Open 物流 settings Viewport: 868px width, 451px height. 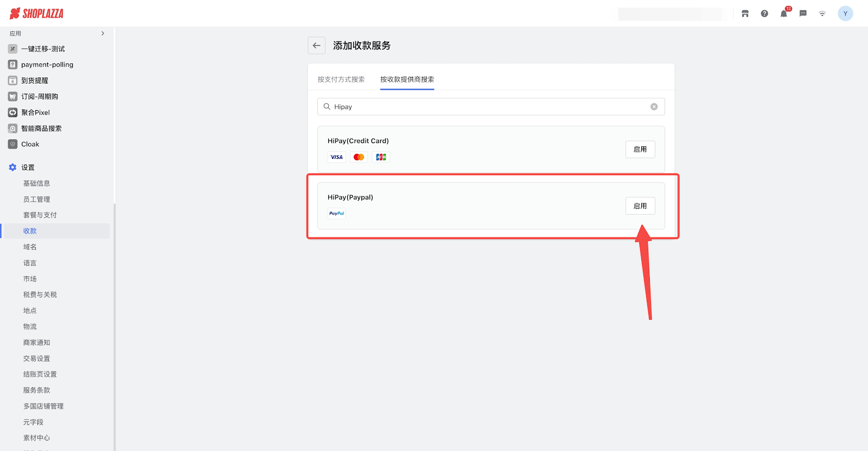pyautogui.click(x=30, y=327)
